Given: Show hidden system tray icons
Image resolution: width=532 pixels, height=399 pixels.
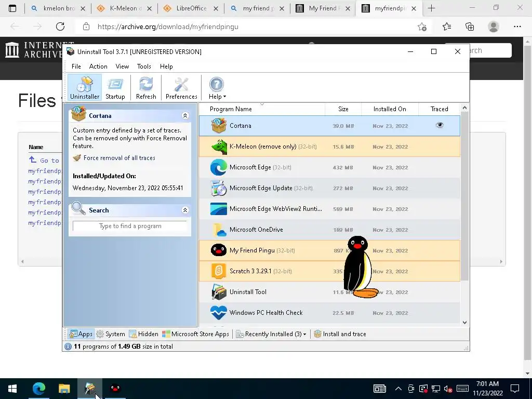Looking at the screenshot, I should 398,389.
